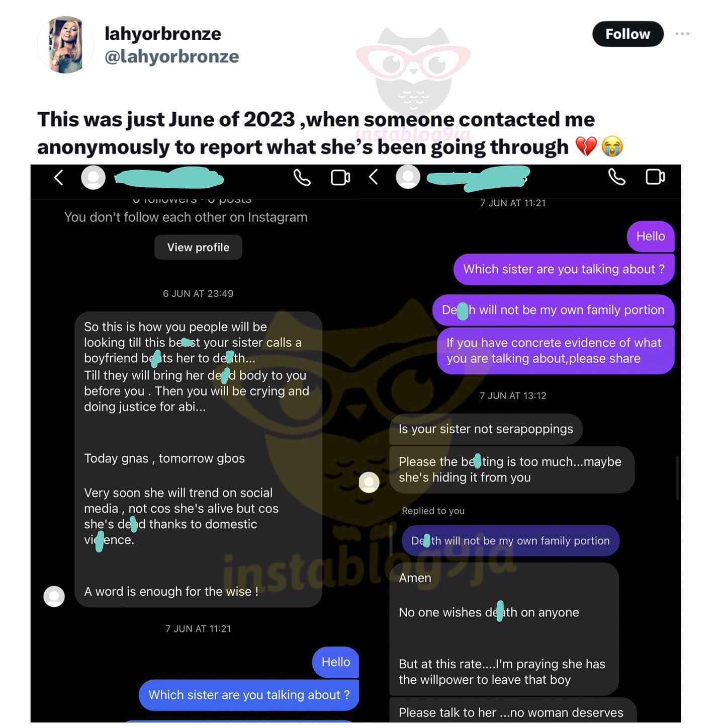The height and width of the screenshot is (728, 724).
Task: Tap avatar beside 'Please the beating' message
Action: click(x=369, y=482)
